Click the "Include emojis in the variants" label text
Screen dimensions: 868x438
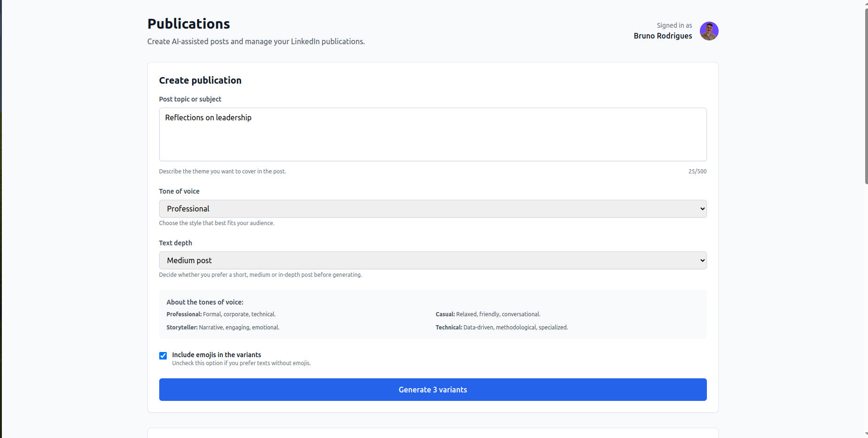pos(216,355)
